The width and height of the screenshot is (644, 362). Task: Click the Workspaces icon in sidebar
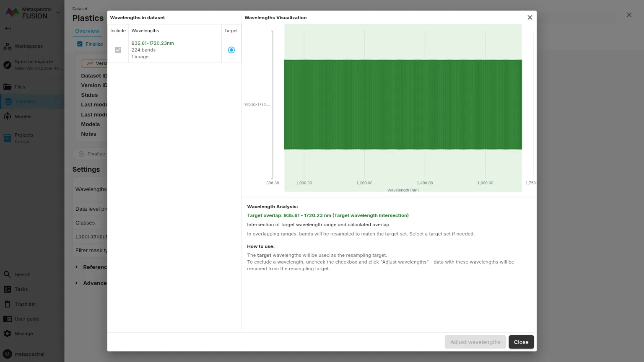point(8,46)
